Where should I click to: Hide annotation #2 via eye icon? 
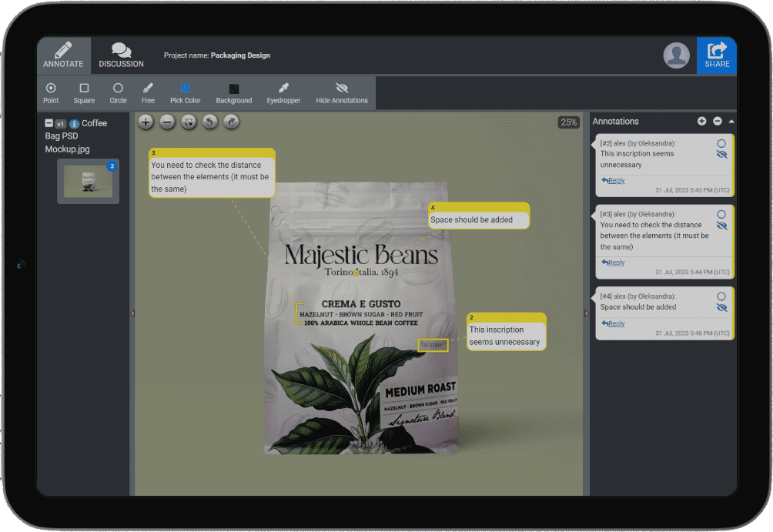coord(721,155)
